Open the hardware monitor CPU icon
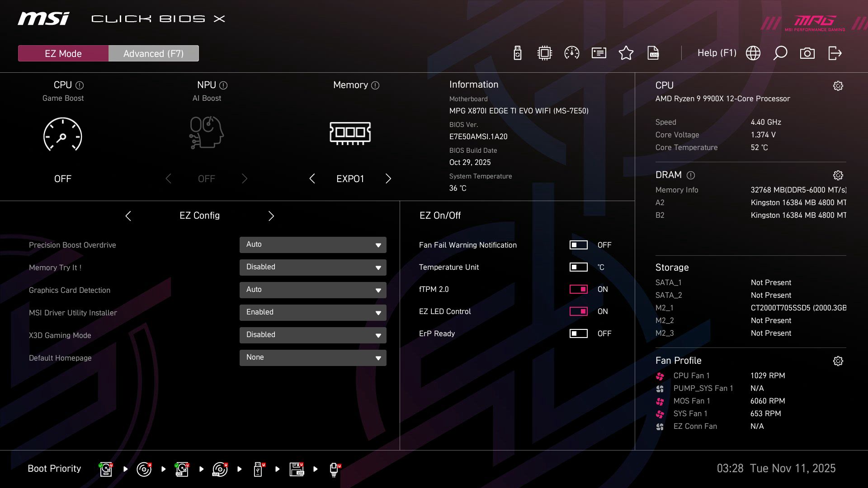The width and height of the screenshot is (868, 488). coord(544,53)
